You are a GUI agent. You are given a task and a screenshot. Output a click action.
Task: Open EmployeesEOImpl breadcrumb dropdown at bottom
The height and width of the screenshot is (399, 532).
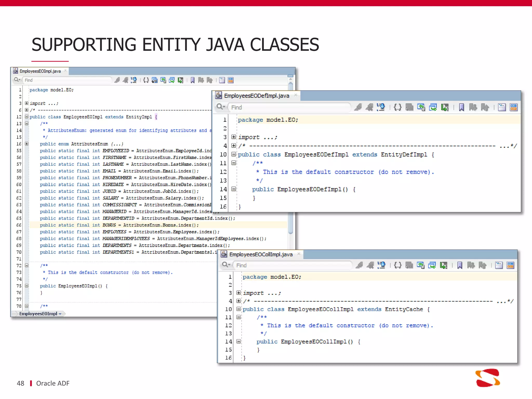coord(60,314)
